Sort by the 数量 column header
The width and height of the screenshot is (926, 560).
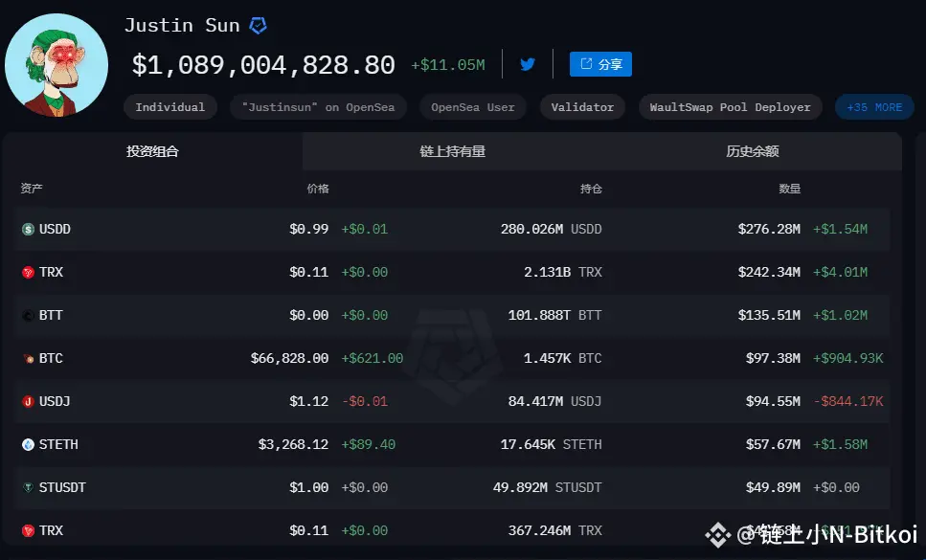pos(790,189)
